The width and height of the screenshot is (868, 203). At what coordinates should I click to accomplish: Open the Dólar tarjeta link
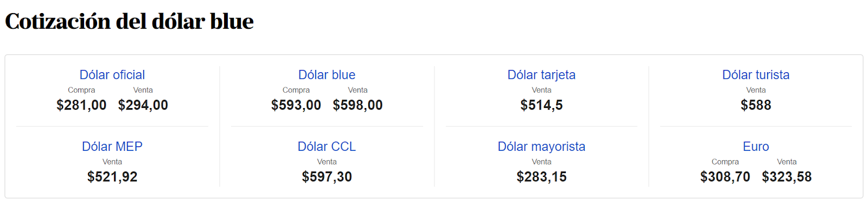click(541, 75)
